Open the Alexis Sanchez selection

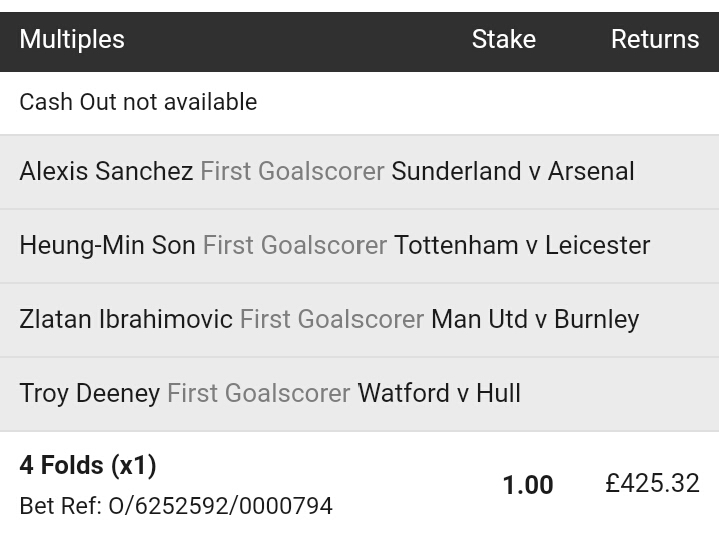coord(106,171)
